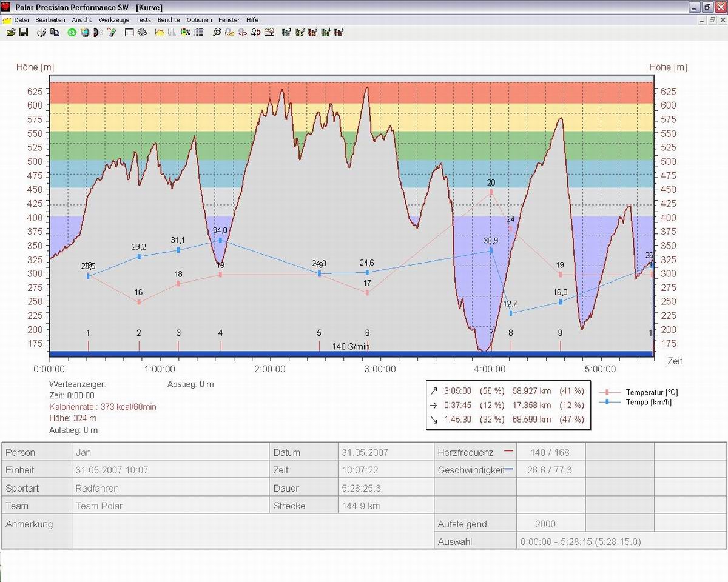Click the open folder toolbar icon

click(10, 32)
